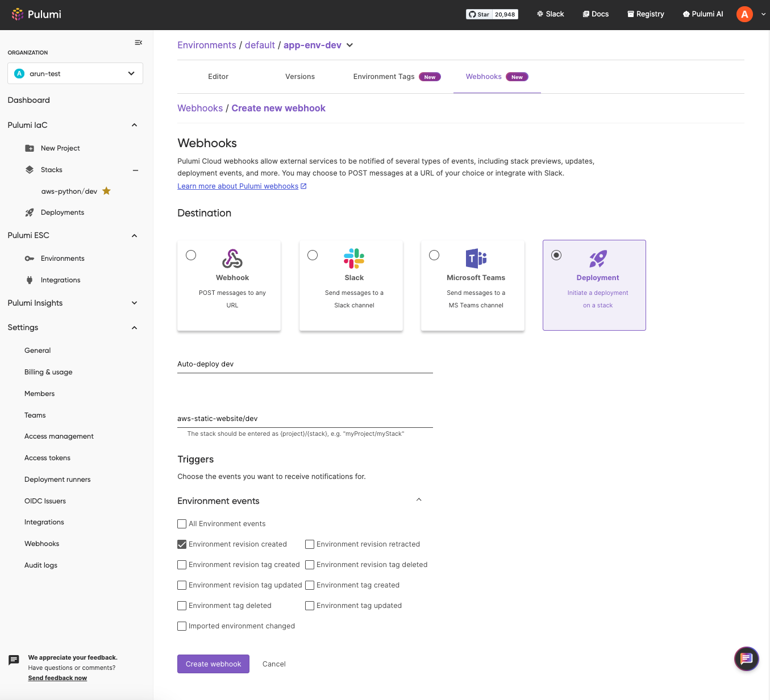This screenshot has height=700, width=770.
Task: Open the Slack community link
Action: pyautogui.click(x=550, y=14)
